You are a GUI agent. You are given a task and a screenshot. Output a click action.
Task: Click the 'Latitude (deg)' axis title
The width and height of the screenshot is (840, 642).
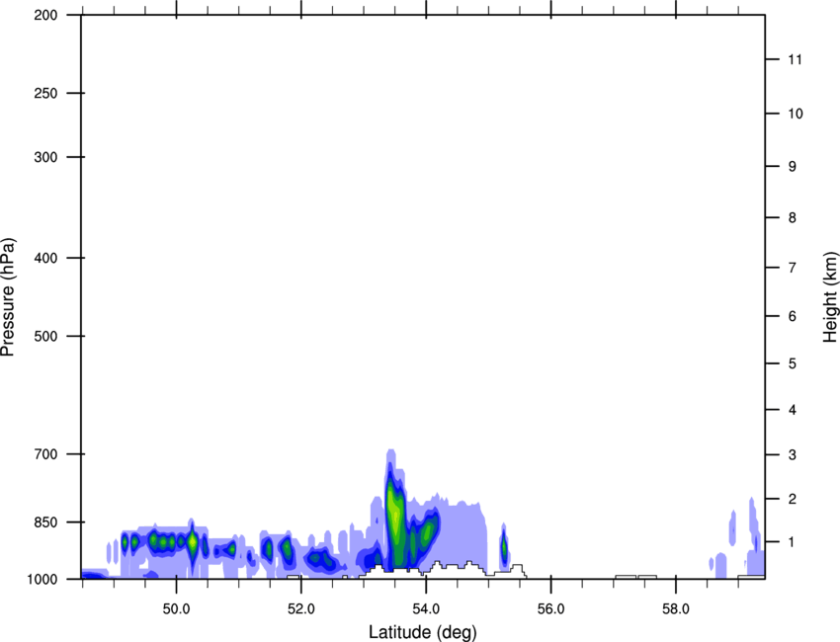click(423, 632)
